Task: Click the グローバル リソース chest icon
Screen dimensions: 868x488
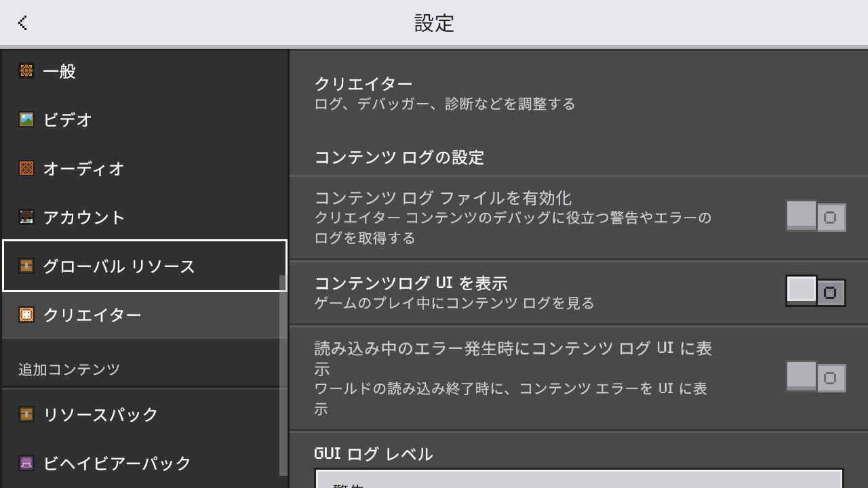Action: [x=26, y=266]
